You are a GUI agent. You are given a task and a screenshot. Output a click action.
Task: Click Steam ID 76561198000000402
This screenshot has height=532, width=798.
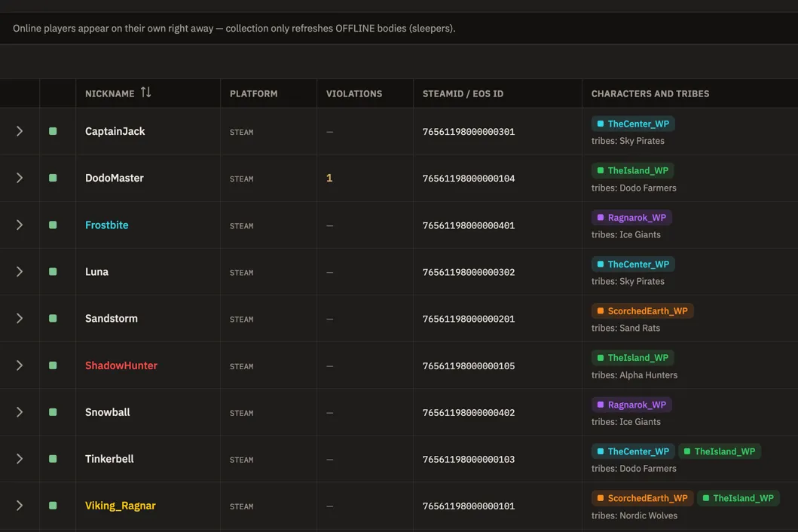(468, 413)
